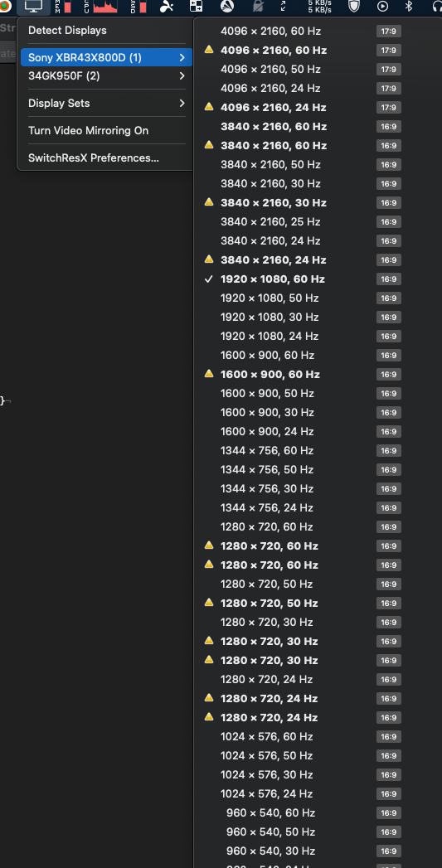The height and width of the screenshot is (868, 442).
Task: Click the SwitchResX monitor icon in menu bar
Action: point(34,7)
